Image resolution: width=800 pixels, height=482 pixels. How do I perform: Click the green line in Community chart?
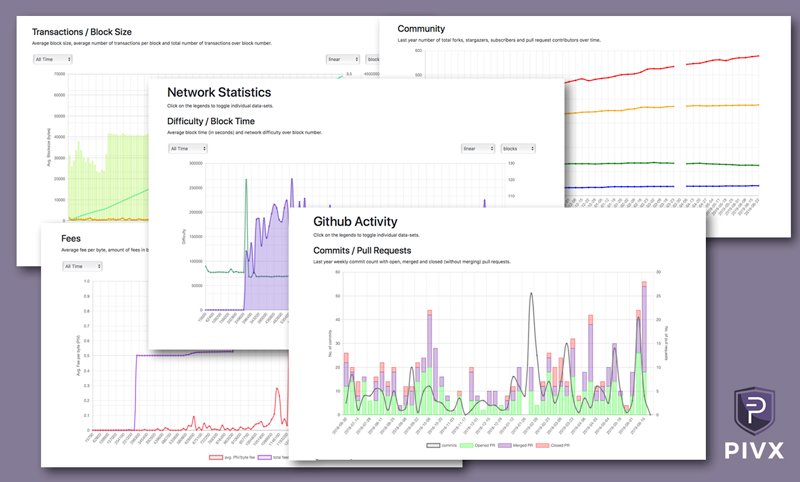point(663,163)
